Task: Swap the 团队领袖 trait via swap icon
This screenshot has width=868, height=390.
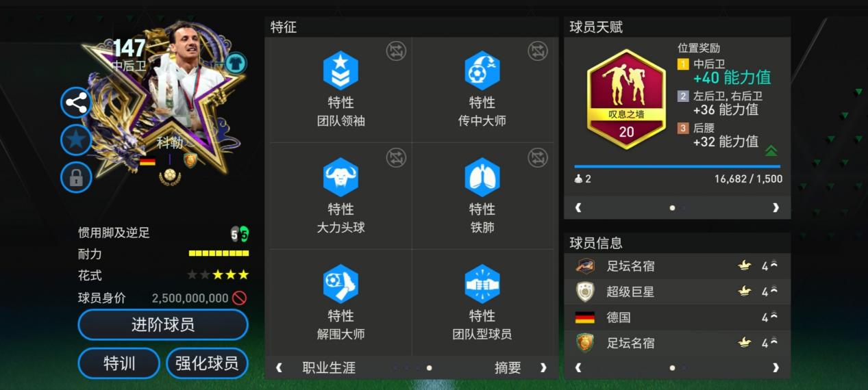Action: click(396, 51)
